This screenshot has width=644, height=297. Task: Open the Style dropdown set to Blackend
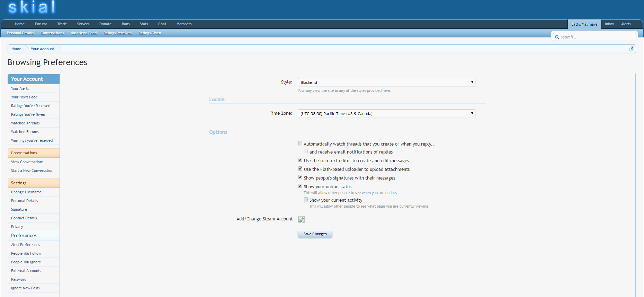[x=386, y=82]
